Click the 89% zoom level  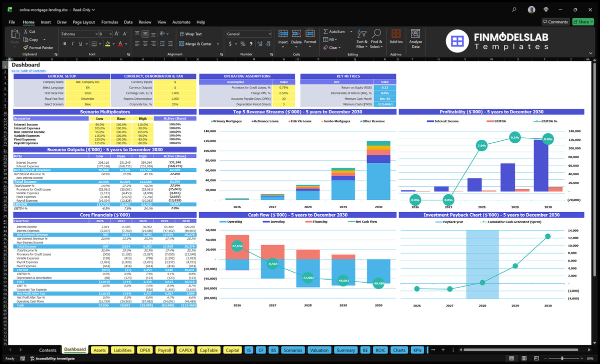[x=590, y=359]
